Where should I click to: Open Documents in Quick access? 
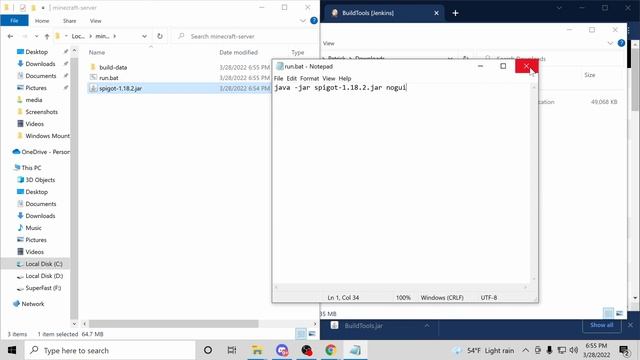40,76
